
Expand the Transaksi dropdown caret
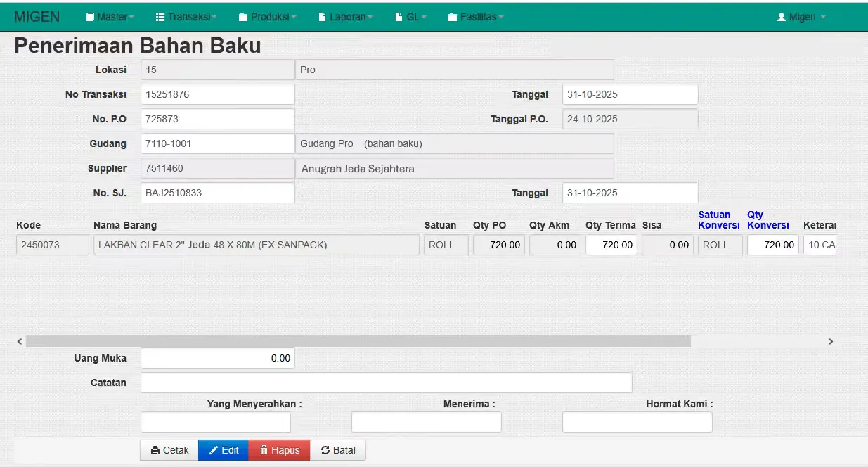(x=214, y=18)
